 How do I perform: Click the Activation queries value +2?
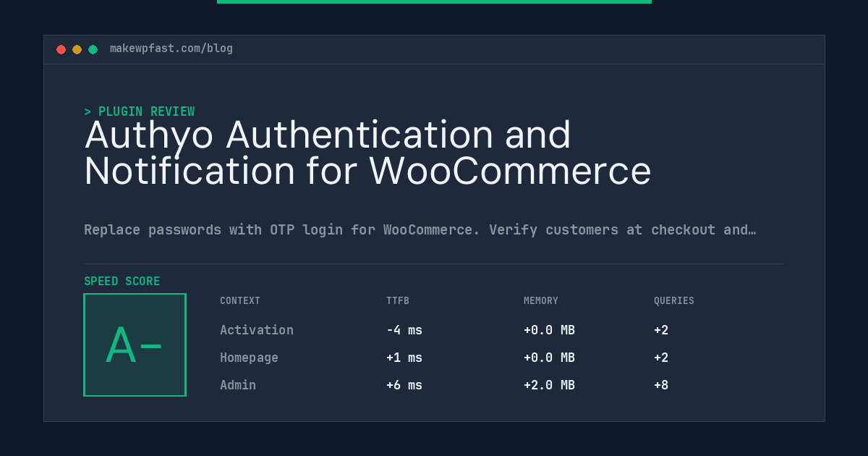(x=661, y=330)
